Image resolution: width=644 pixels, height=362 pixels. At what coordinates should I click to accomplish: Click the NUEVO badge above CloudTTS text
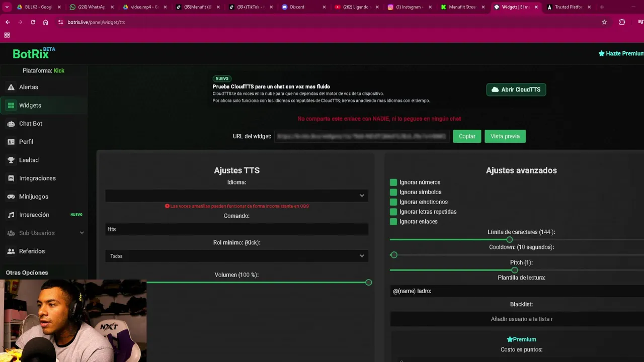click(222, 78)
